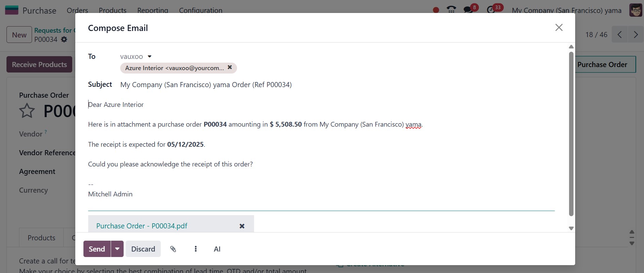Click the paperclip attach file icon
Viewport: 644px width, 273px height.
coord(173,249)
